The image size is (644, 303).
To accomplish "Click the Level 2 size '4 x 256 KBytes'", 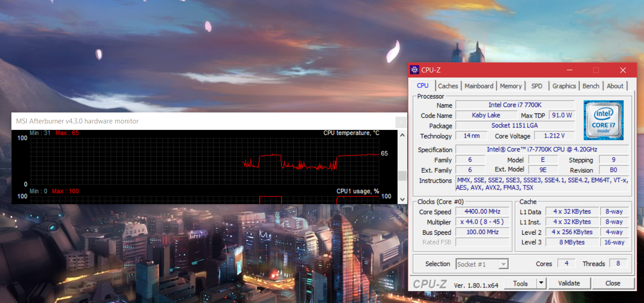I will click(x=572, y=232).
